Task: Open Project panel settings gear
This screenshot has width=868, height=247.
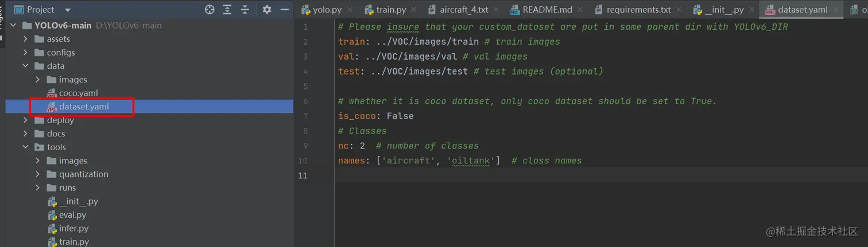Action: (267, 10)
